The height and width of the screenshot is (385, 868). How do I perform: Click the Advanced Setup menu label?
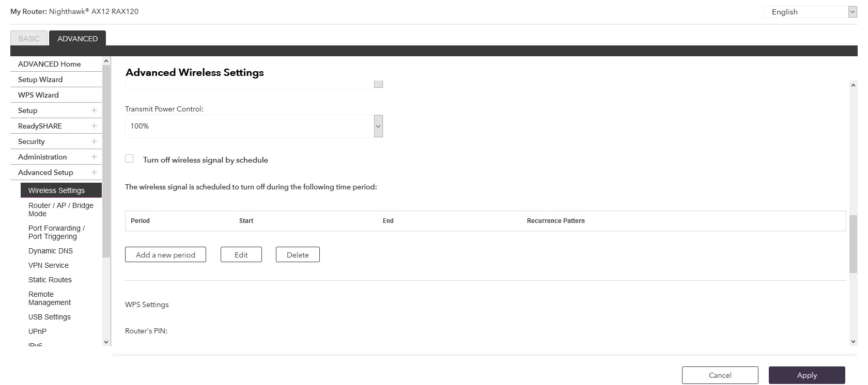45,172
